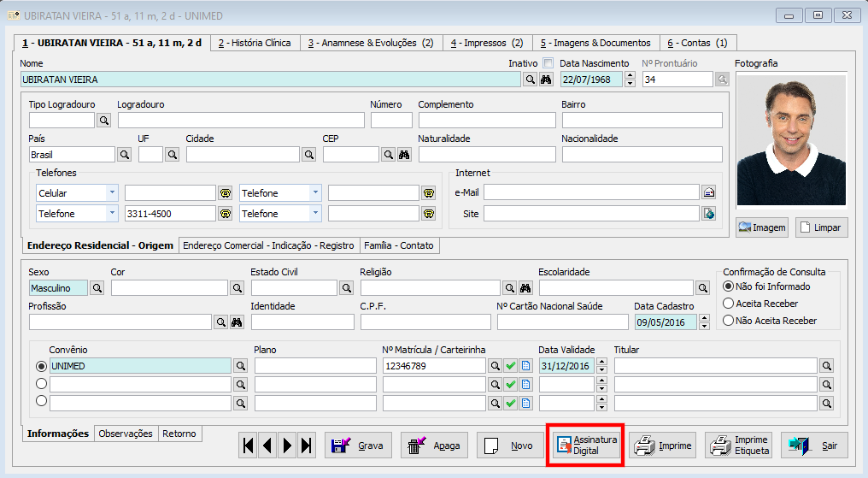The width and height of the screenshot is (868, 478).
Task: Click the Estado Civil lookup magnifier
Action: coord(347,288)
